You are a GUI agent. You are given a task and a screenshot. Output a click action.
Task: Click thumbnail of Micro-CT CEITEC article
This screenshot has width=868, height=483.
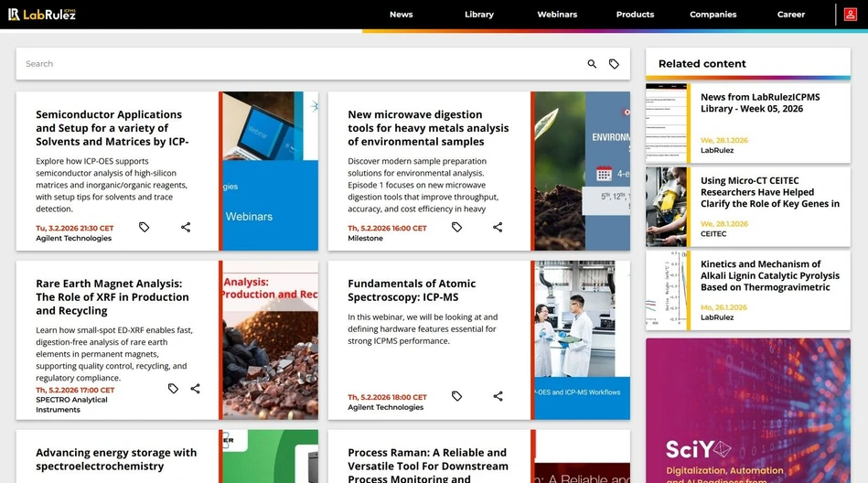[x=666, y=207]
